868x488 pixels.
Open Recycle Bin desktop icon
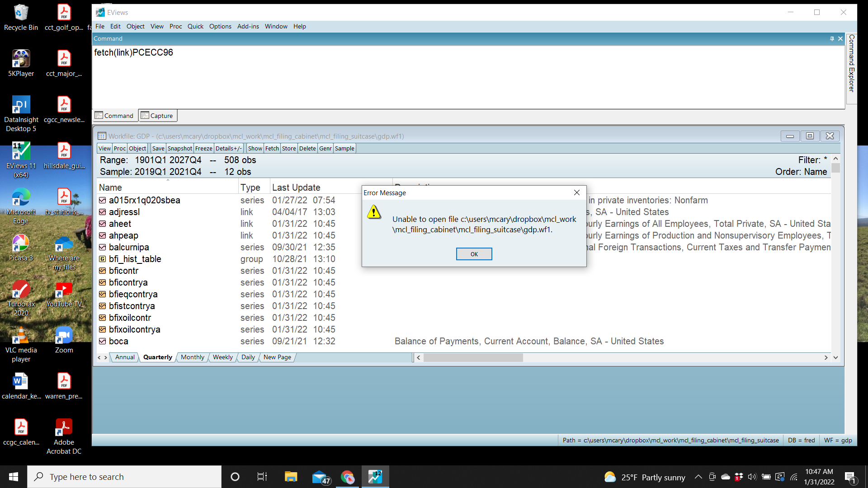click(x=21, y=18)
